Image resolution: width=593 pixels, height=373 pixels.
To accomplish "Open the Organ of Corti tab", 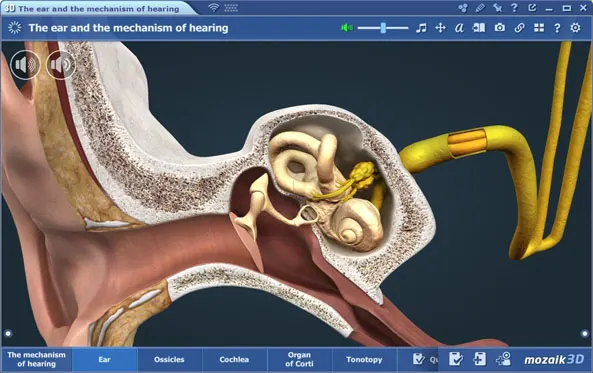I will (299, 359).
